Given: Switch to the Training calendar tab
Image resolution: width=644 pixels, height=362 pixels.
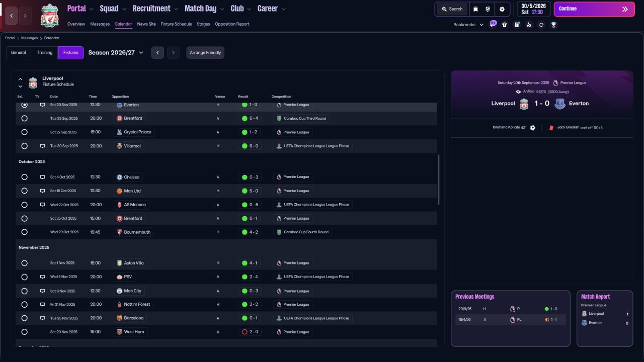Looking at the screenshot, I should point(45,53).
